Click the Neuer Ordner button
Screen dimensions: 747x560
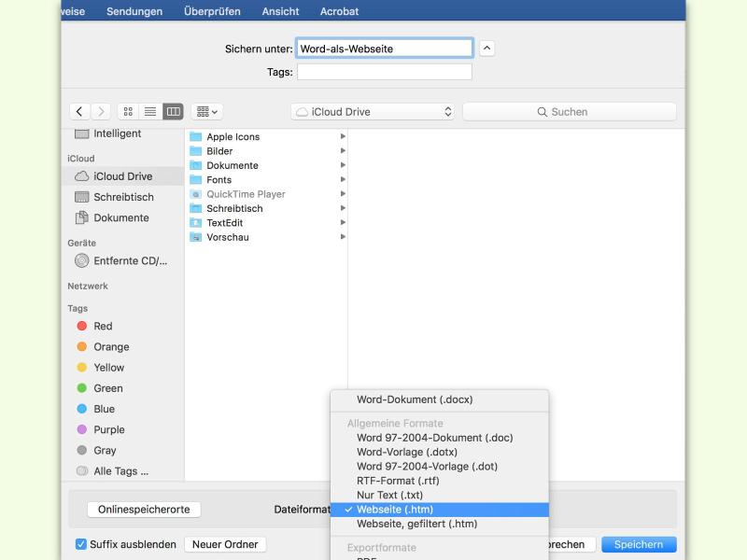pos(224,544)
